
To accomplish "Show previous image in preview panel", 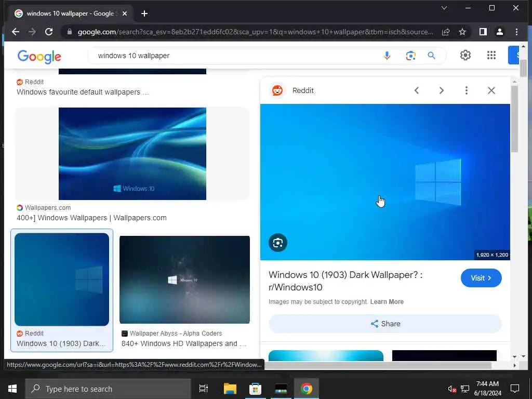I will pos(416,90).
